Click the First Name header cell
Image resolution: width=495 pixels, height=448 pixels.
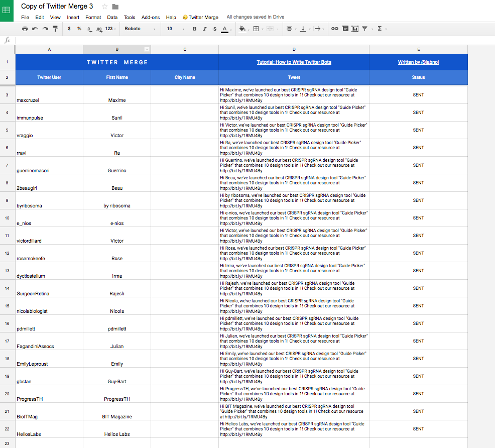coord(117,77)
